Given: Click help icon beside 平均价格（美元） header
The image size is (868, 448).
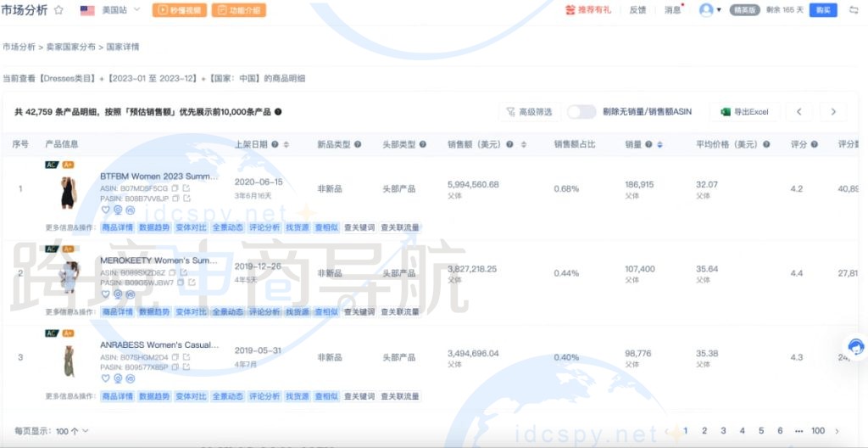Looking at the screenshot, I should [766, 144].
